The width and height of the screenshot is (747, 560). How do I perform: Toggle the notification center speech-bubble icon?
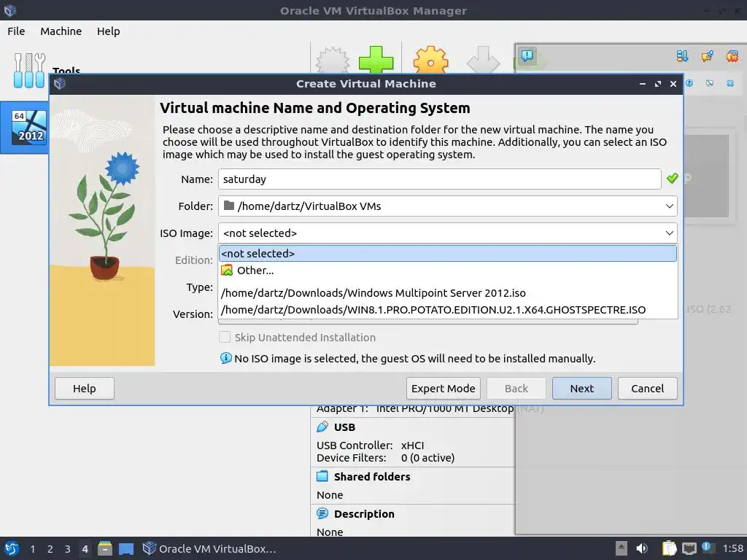(527, 55)
